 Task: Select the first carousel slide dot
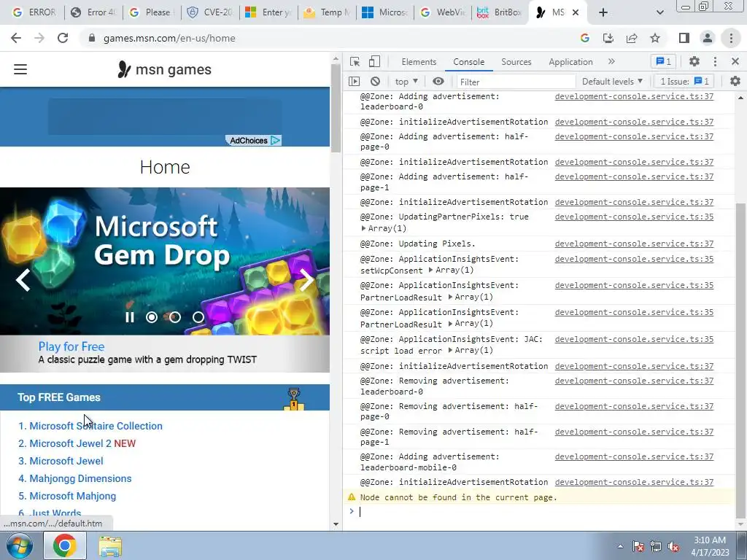[152, 317]
